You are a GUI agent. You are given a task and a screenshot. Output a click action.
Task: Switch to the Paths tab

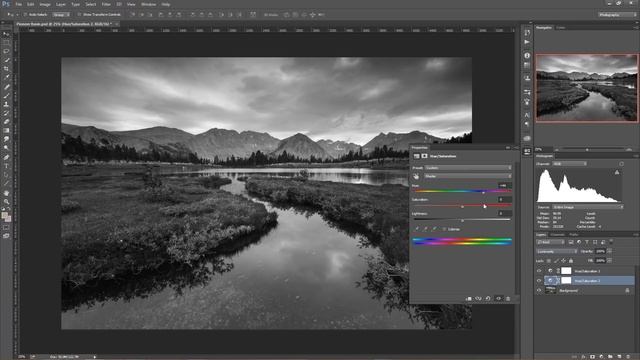click(573, 235)
